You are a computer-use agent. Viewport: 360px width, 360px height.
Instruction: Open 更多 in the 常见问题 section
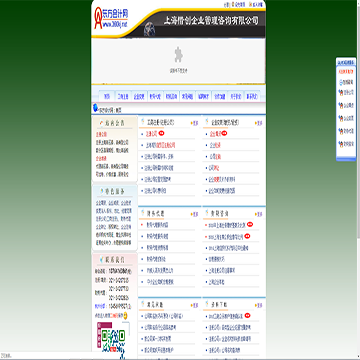194,305
